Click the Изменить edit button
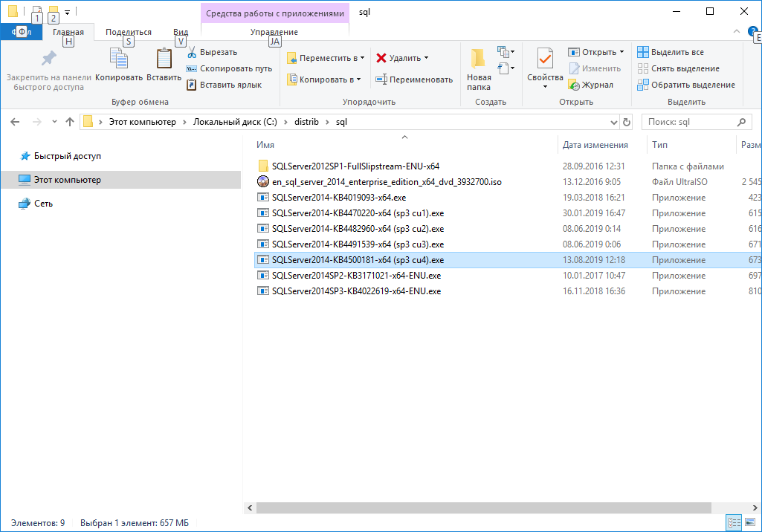The image size is (762, 532). [x=595, y=68]
